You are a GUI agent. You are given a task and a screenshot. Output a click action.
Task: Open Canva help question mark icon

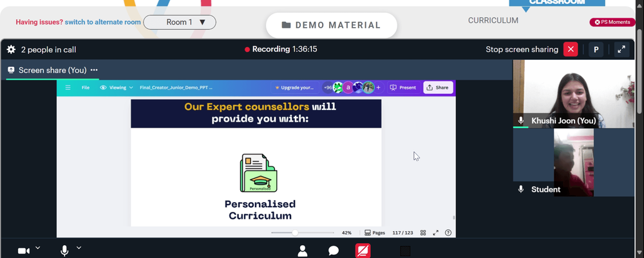(x=448, y=232)
